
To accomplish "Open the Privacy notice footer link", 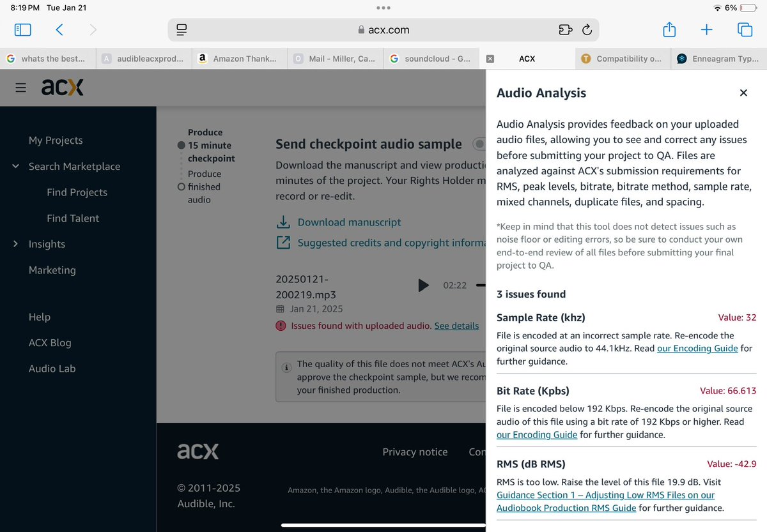I will click(415, 452).
